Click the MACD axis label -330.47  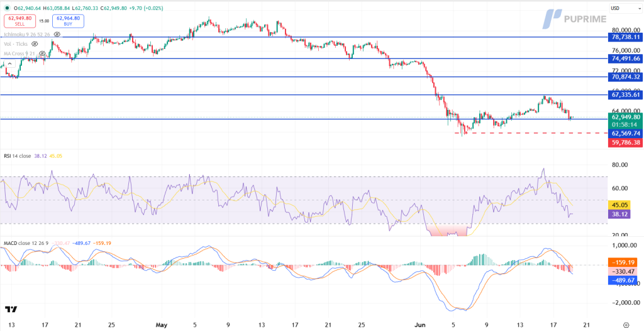point(623,271)
